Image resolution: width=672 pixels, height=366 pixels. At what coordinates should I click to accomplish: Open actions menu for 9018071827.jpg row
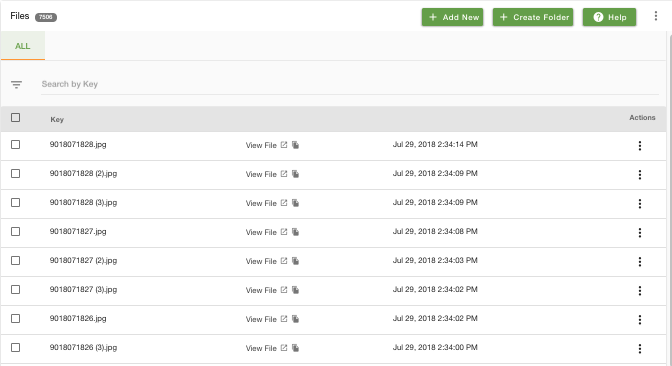coord(640,233)
